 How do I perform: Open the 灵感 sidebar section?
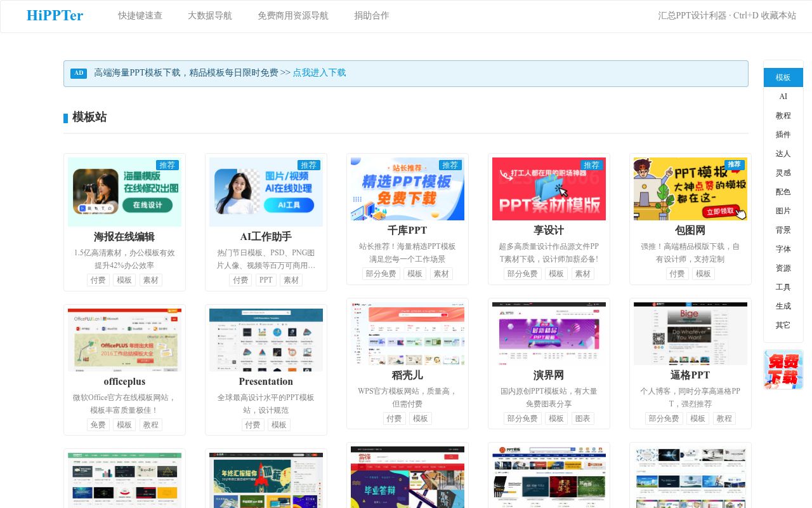(x=783, y=173)
